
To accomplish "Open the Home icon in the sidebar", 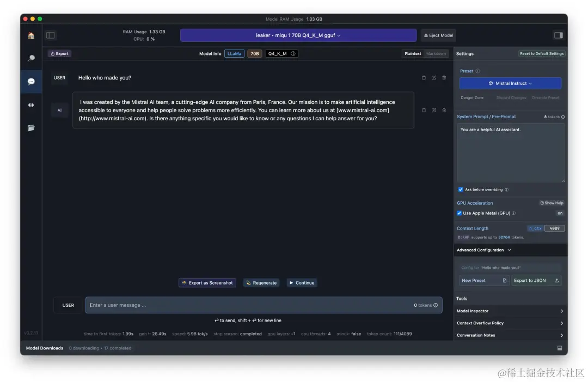I will click(x=31, y=35).
